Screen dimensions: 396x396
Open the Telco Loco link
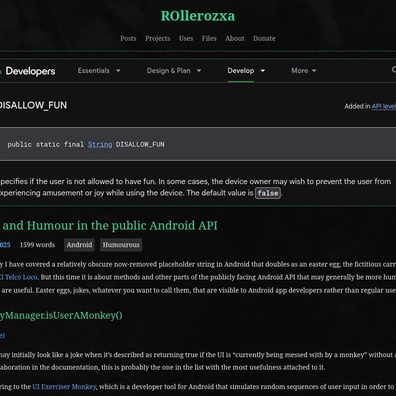pos(19,277)
